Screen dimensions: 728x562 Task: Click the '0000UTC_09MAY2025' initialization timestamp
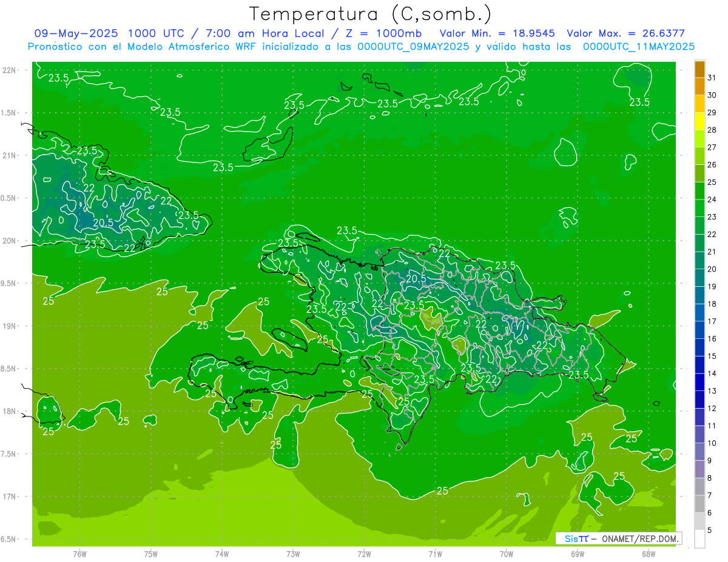pyautogui.click(x=413, y=47)
